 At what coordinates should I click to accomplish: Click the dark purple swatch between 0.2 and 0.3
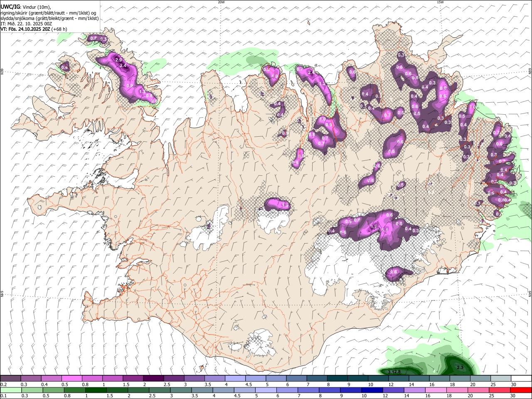[11, 379]
